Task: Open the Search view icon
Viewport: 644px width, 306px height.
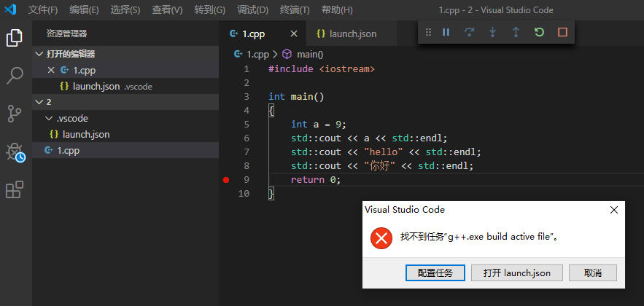Action: pyautogui.click(x=15, y=76)
